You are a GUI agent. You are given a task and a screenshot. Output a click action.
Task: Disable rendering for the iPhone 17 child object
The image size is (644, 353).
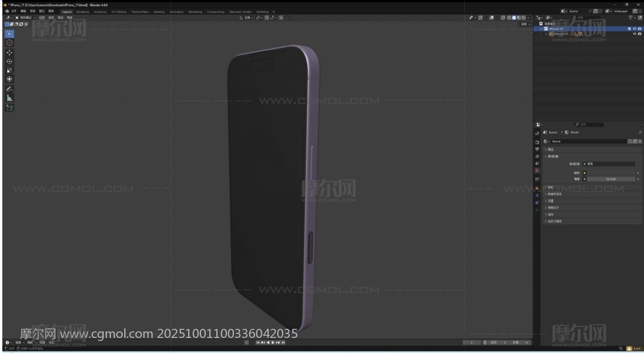coord(639,34)
